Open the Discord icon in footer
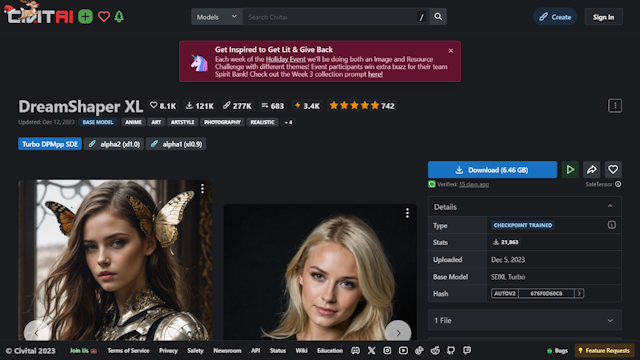Image resolution: width=640 pixels, height=360 pixels. (x=356, y=351)
